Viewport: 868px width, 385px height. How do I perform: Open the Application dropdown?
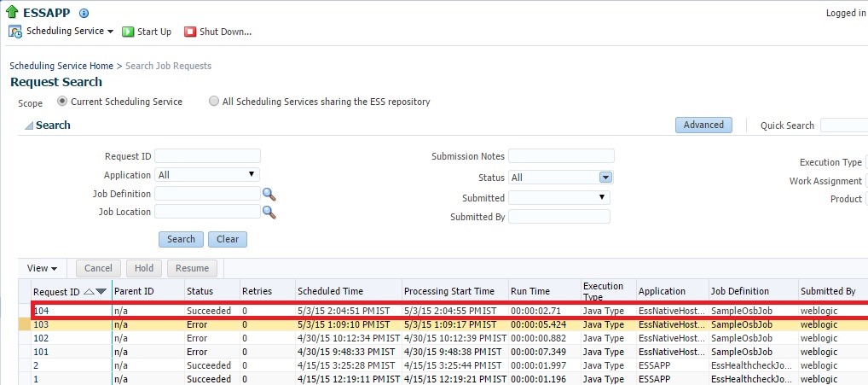click(207, 175)
